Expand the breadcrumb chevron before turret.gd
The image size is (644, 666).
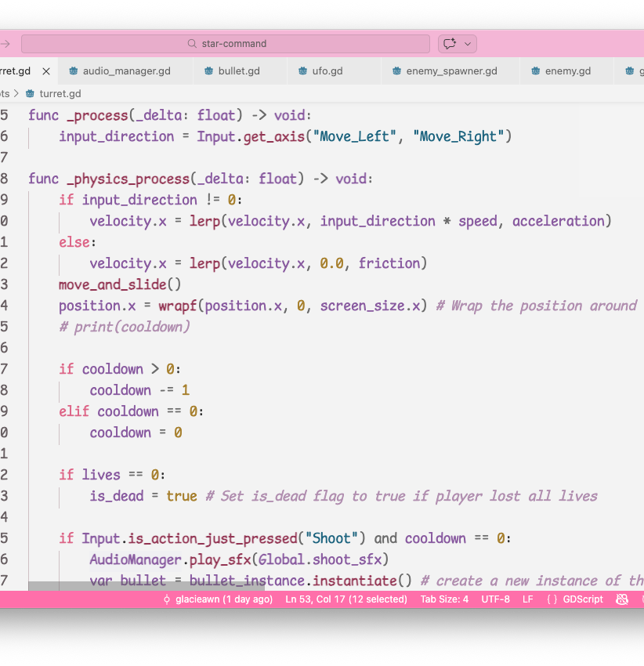point(16,93)
